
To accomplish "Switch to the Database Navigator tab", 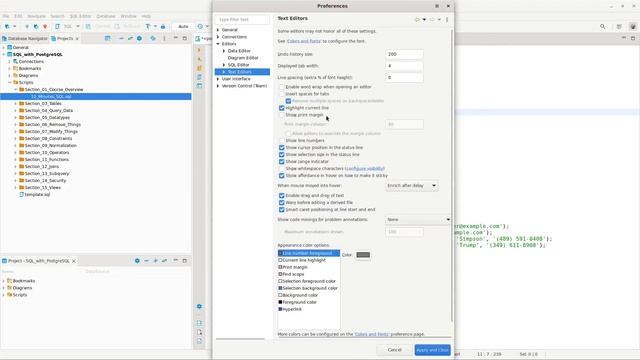I will click(24, 38).
